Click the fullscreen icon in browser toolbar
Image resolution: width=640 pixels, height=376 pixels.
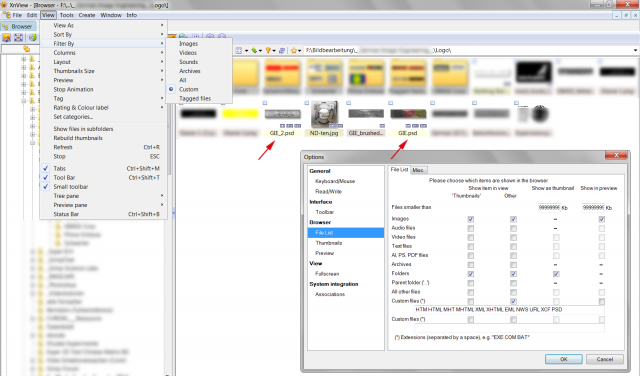coord(18,38)
